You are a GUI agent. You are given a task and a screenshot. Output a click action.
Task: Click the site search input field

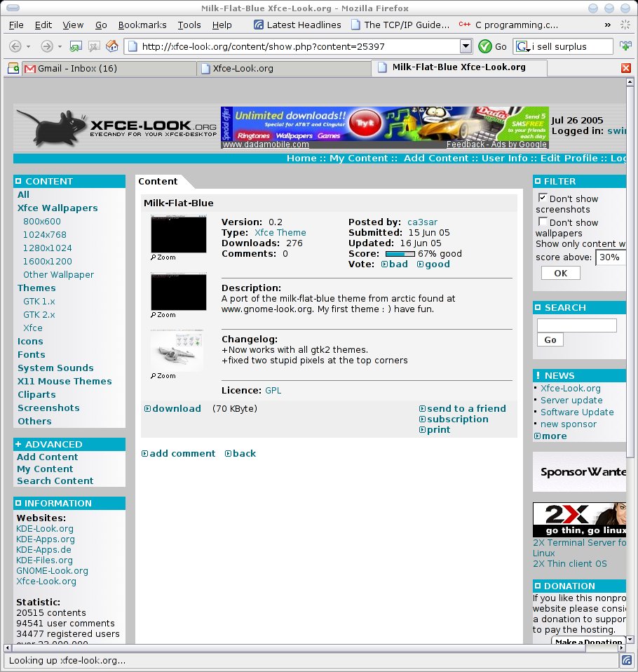pos(577,325)
